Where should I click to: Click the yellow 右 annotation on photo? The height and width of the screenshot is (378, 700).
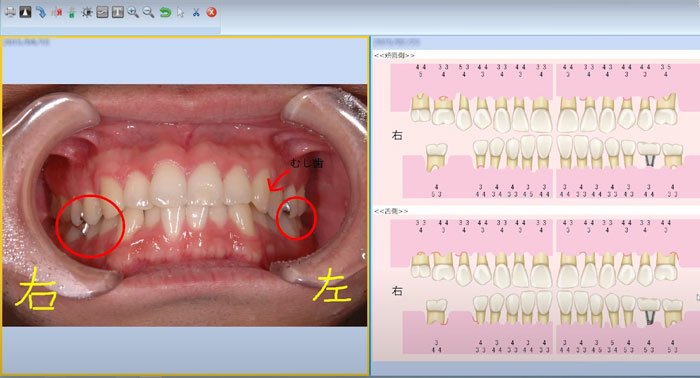37,288
